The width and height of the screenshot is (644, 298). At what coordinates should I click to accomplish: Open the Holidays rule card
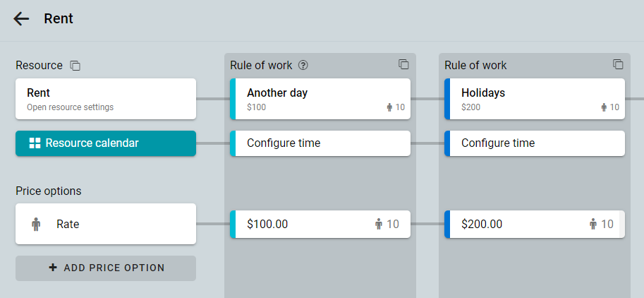535,99
